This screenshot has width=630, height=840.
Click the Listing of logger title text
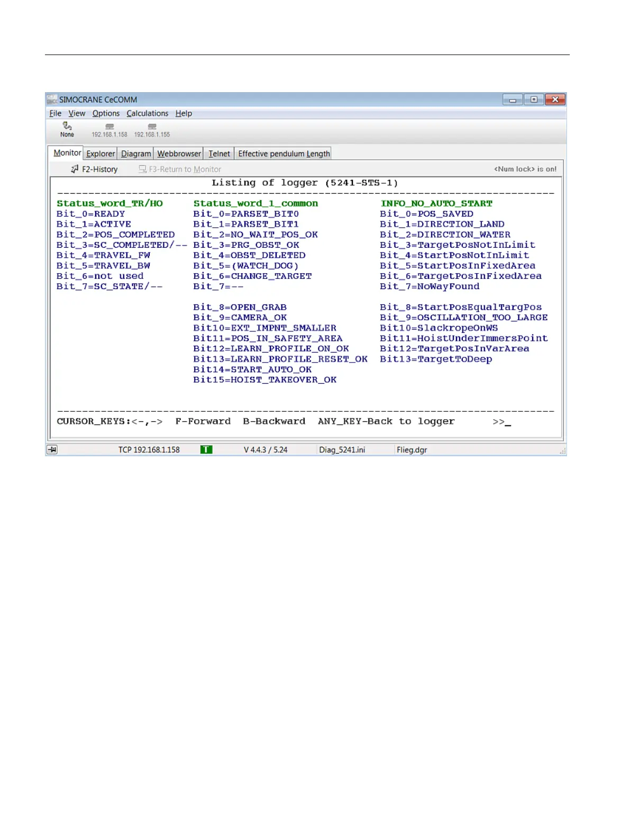305,183
